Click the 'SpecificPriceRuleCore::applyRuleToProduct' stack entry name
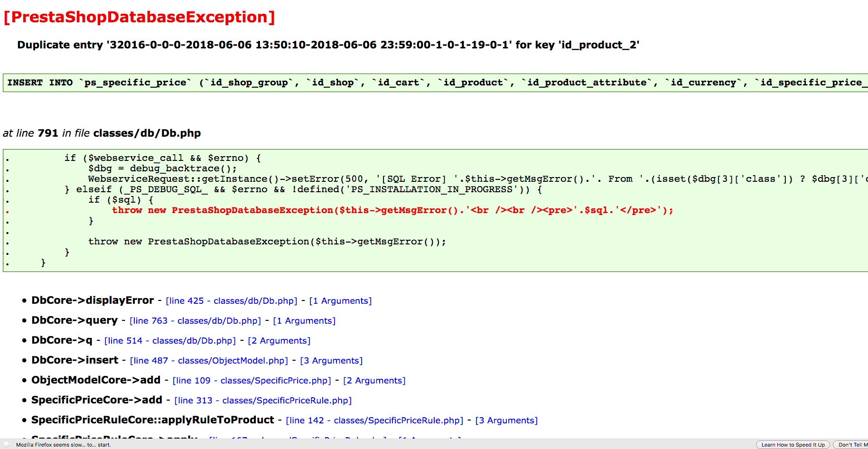 click(153, 420)
